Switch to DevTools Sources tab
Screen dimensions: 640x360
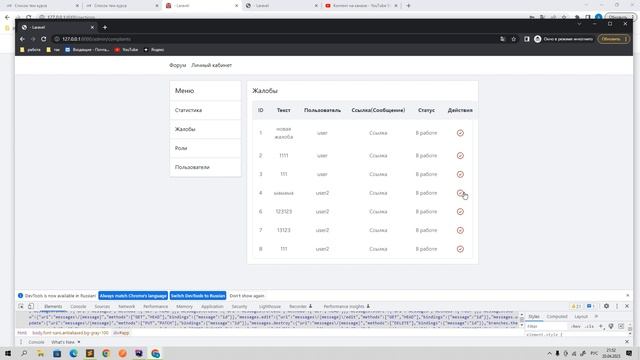click(102, 306)
